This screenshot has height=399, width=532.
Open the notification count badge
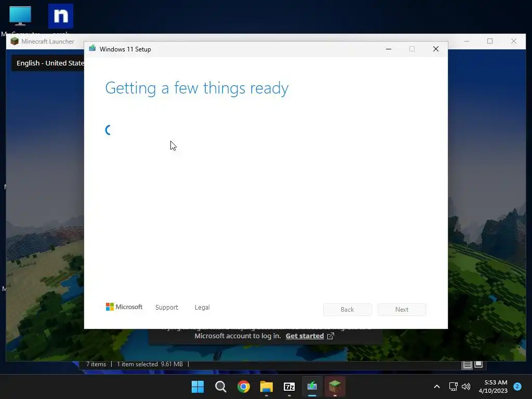pos(517,387)
